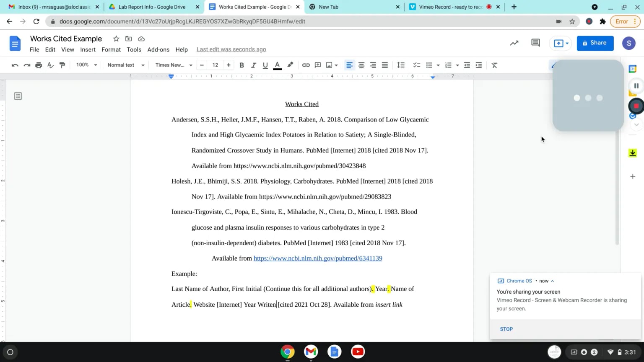Expand numbered list options arrow
The height and width of the screenshot is (362, 644).
coord(457,65)
